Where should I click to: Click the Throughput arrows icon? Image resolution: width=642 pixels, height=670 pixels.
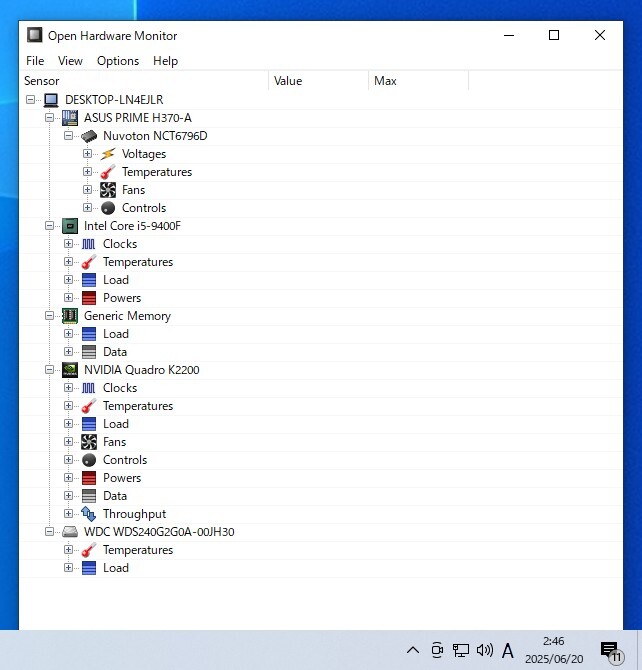point(89,514)
